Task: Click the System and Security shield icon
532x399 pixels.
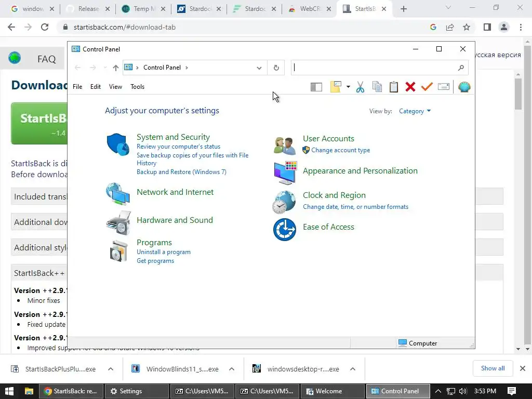Action: click(118, 144)
